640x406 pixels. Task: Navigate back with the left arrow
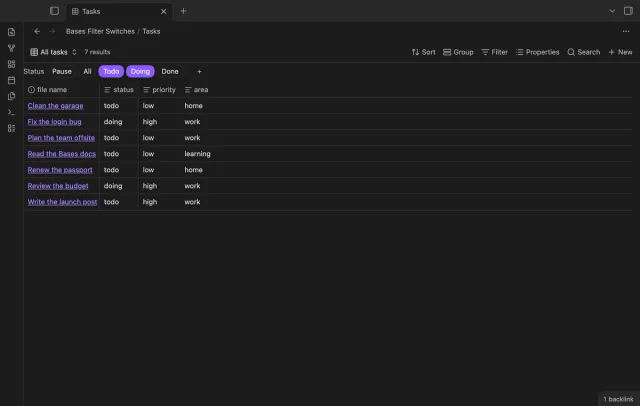(x=37, y=31)
